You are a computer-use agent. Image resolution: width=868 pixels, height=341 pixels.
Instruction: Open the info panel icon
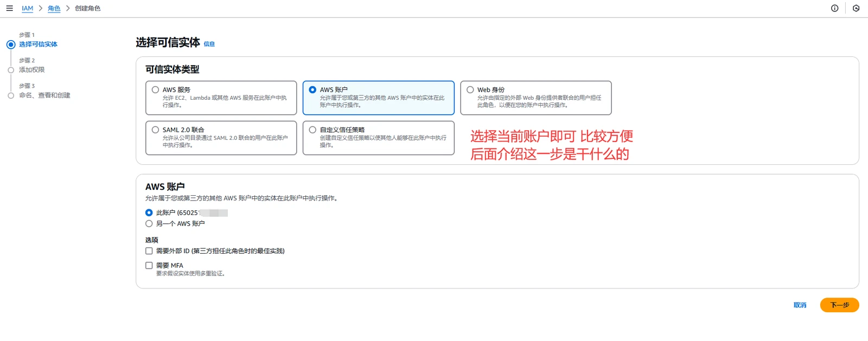(x=835, y=8)
